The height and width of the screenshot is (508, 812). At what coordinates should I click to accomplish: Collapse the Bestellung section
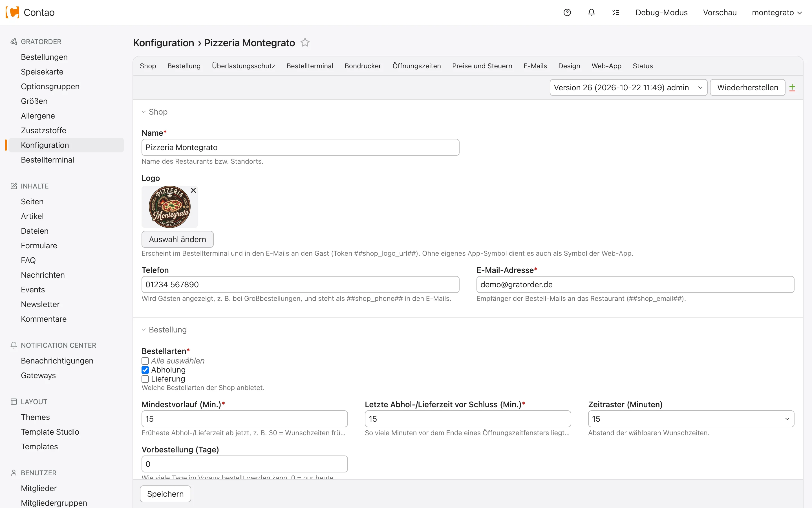(164, 330)
